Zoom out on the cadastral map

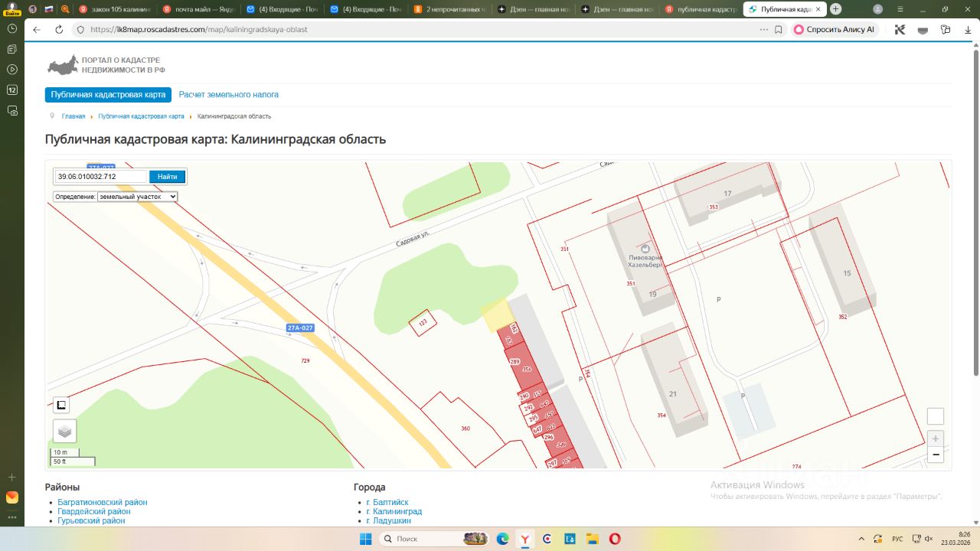(x=935, y=455)
